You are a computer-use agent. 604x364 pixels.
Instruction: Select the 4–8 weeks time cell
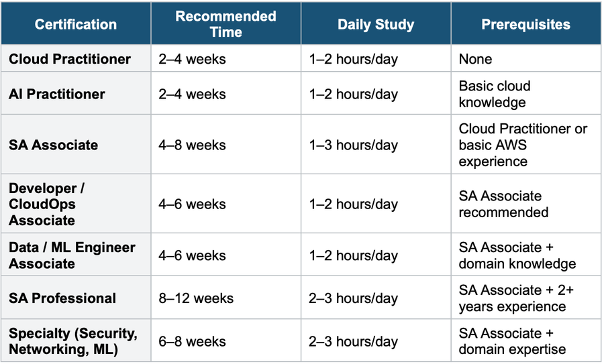click(192, 145)
